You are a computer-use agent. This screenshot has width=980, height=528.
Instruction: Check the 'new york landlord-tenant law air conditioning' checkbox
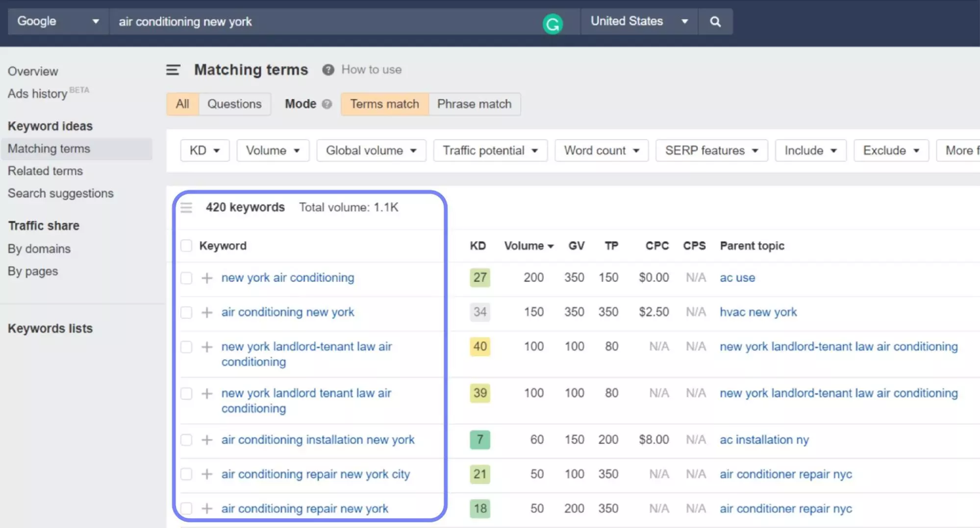(x=186, y=347)
